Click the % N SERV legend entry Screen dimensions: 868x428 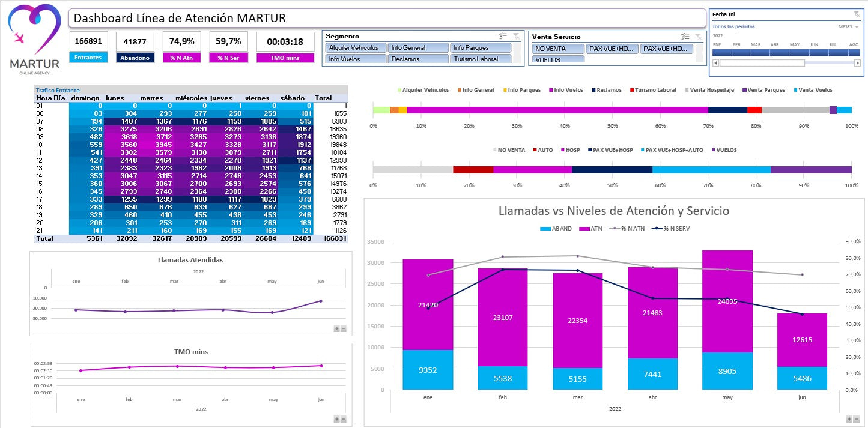coord(671,228)
